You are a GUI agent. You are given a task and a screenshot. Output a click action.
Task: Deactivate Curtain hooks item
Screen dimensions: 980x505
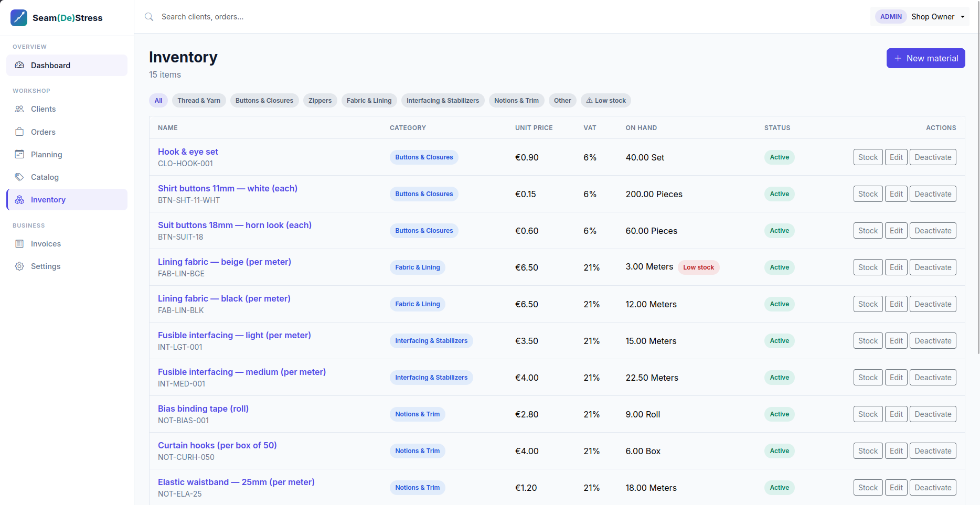[933, 451]
